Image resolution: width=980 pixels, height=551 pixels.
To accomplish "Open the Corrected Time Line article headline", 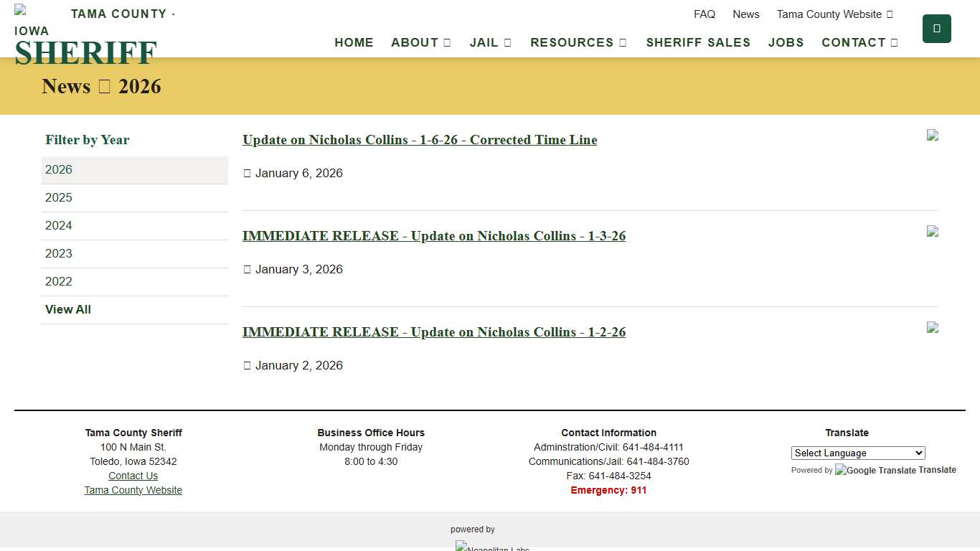I will [420, 140].
